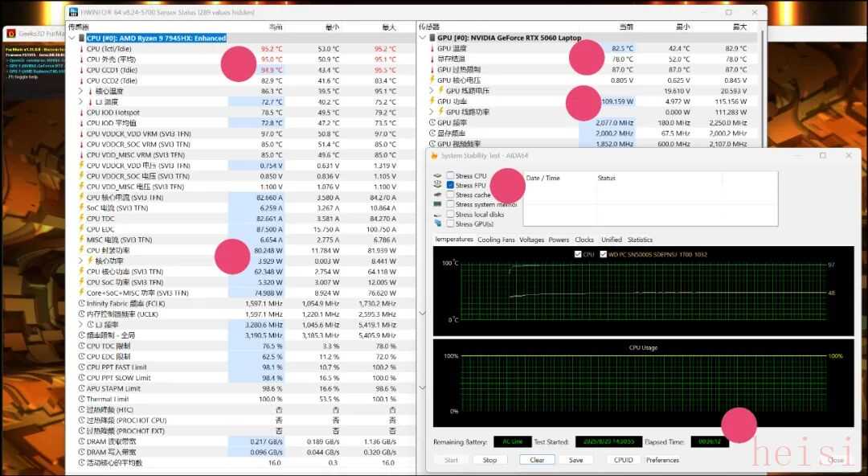The image size is (868, 476).
Task: Click the lightning icon next to CPU TDC
Action: (80, 219)
